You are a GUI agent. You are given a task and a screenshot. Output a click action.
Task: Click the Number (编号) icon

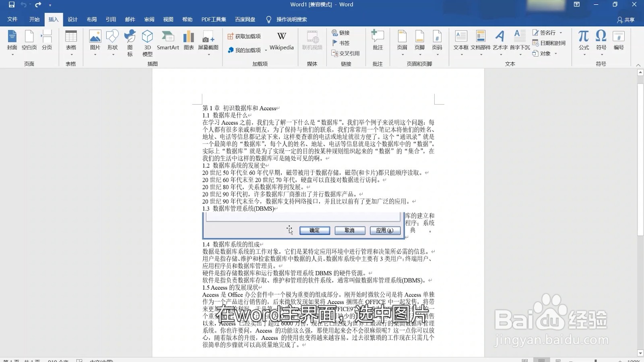pos(619,40)
